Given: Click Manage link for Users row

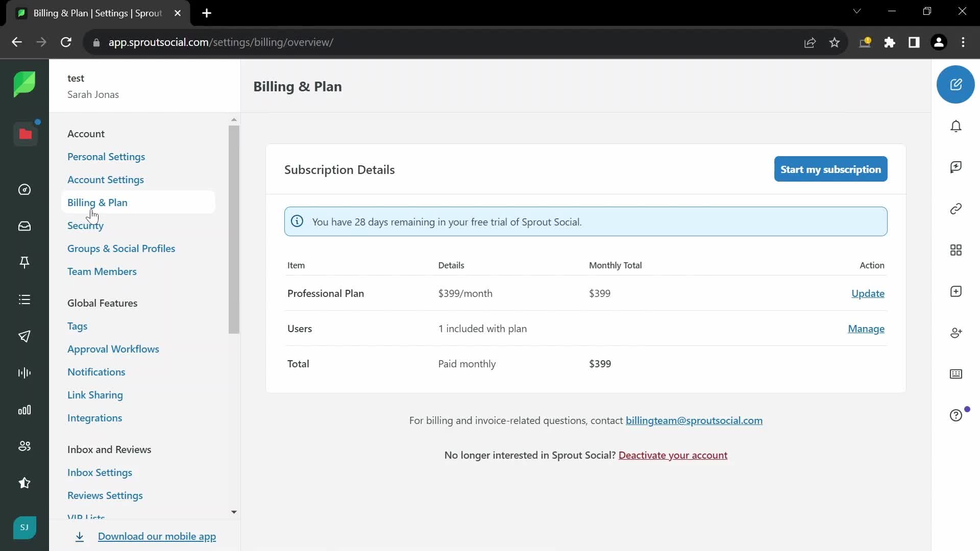Looking at the screenshot, I should [x=866, y=329].
